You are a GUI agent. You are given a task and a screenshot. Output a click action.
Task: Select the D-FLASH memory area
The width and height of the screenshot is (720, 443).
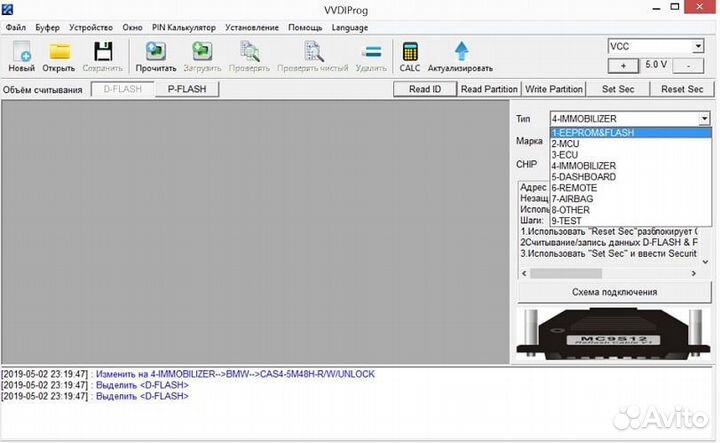123,89
